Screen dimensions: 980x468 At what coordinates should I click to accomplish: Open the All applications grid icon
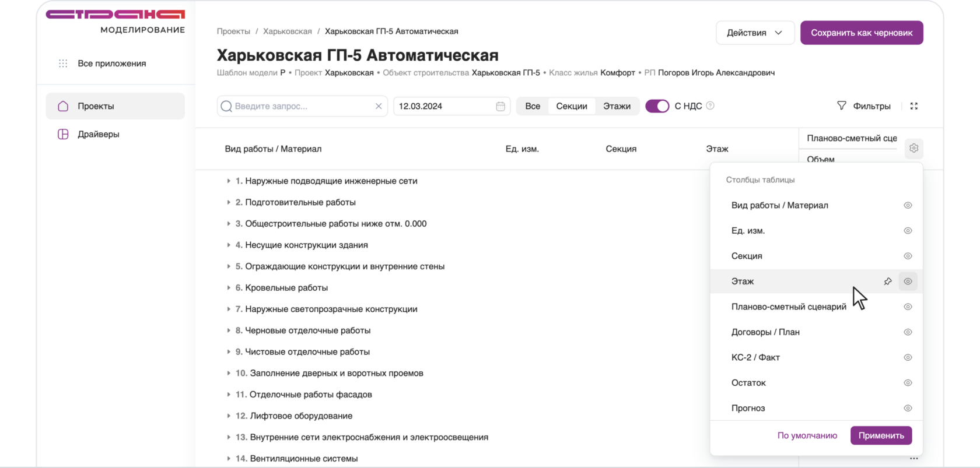click(63, 64)
